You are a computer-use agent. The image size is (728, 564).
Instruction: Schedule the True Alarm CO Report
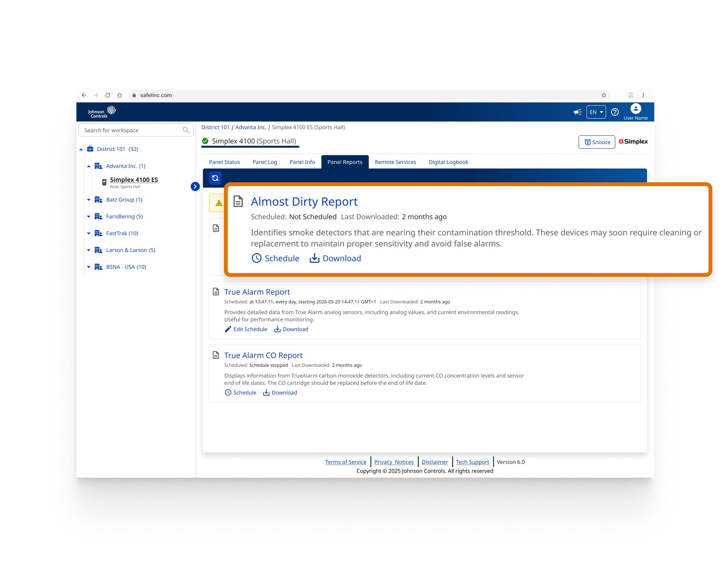click(240, 393)
